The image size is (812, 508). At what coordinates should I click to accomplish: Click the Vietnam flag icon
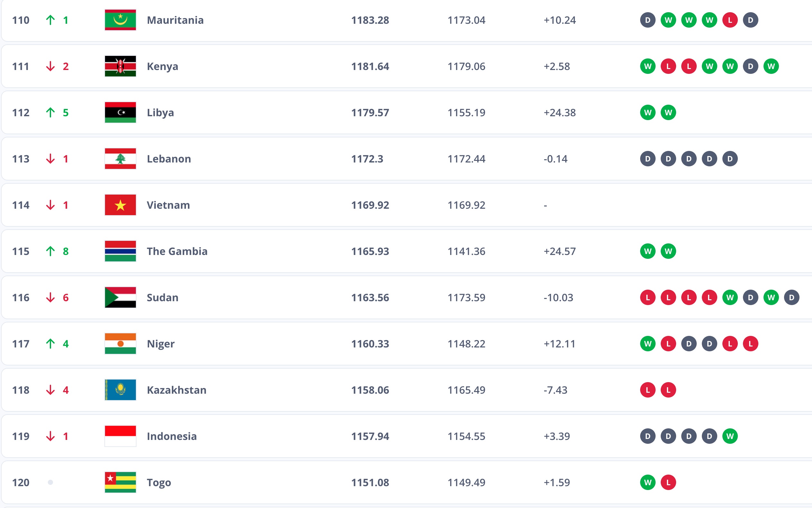(x=120, y=205)
